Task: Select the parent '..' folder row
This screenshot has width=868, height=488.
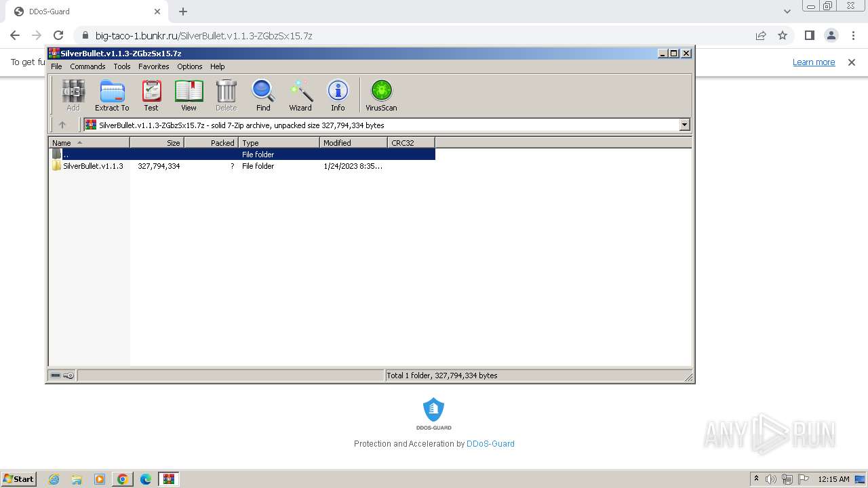Action: 242,155
